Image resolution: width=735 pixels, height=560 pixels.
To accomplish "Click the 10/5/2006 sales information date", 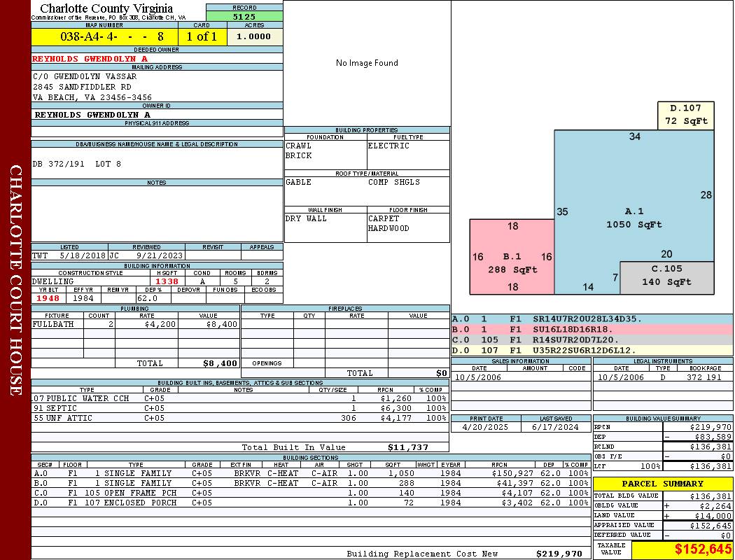I will (480, 377).
